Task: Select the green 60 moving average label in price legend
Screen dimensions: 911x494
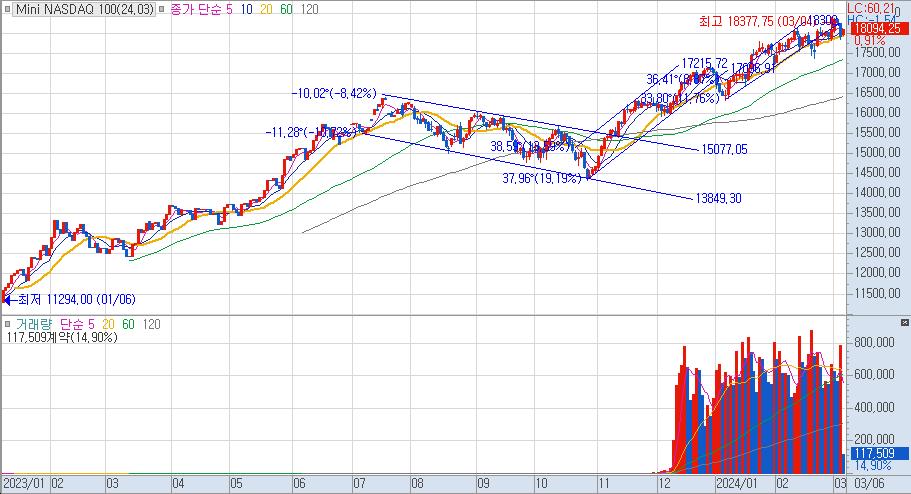Action: [286, 9]
